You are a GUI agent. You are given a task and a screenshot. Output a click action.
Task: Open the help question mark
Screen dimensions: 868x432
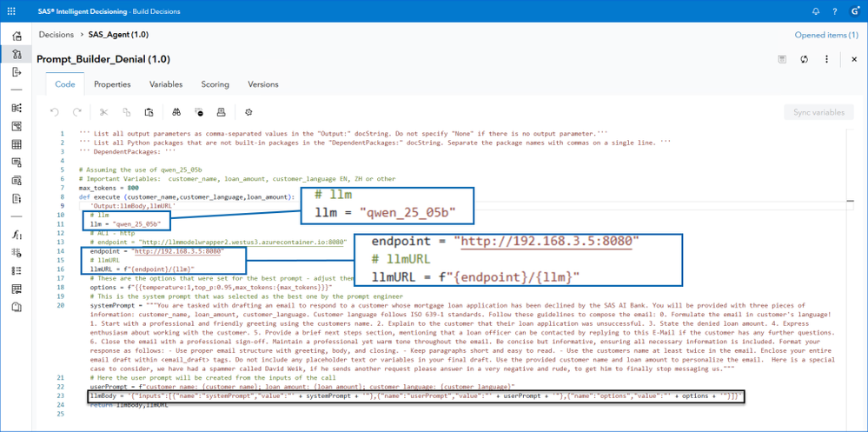[x=835, y=11]
